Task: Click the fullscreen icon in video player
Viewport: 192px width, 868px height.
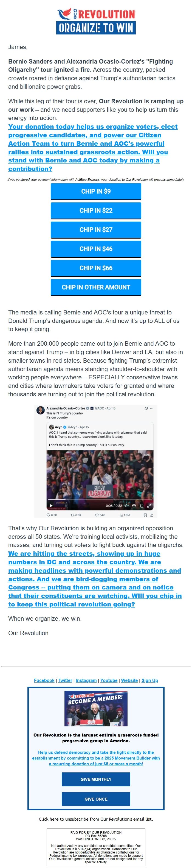Action: point(149,505)
